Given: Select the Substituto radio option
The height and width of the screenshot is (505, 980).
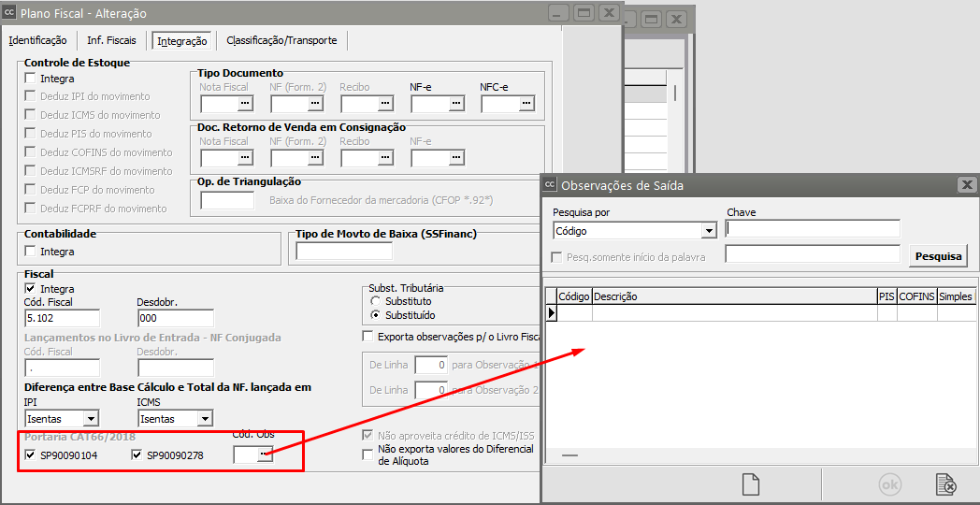Looking at the screenshot, I should 376,301.
